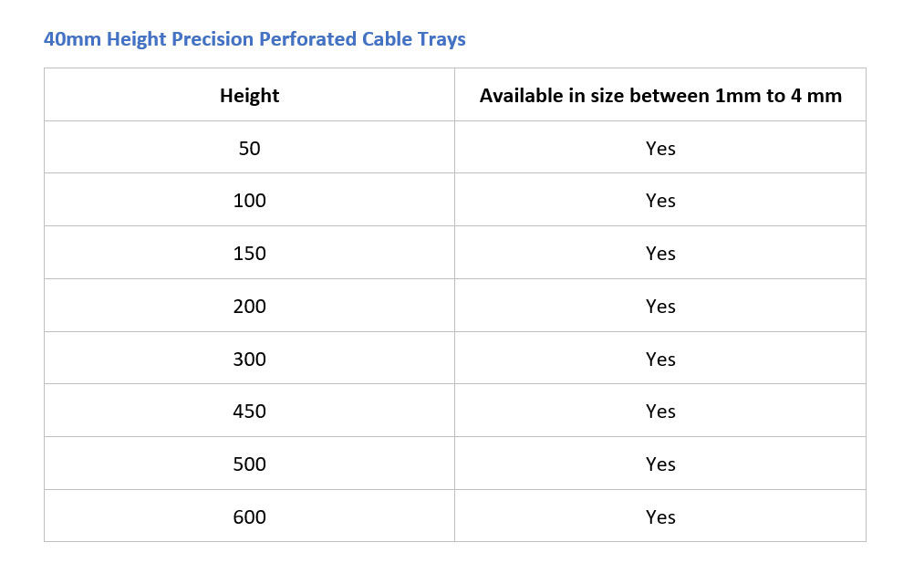
Task: Place cursor in the 450 cell
Action: click(249, 412)
